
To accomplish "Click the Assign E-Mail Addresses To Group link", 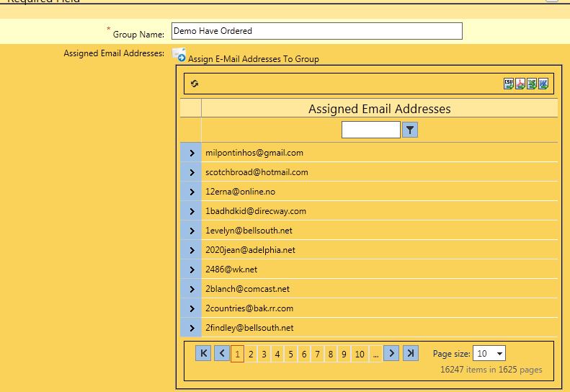I will 254,59.
